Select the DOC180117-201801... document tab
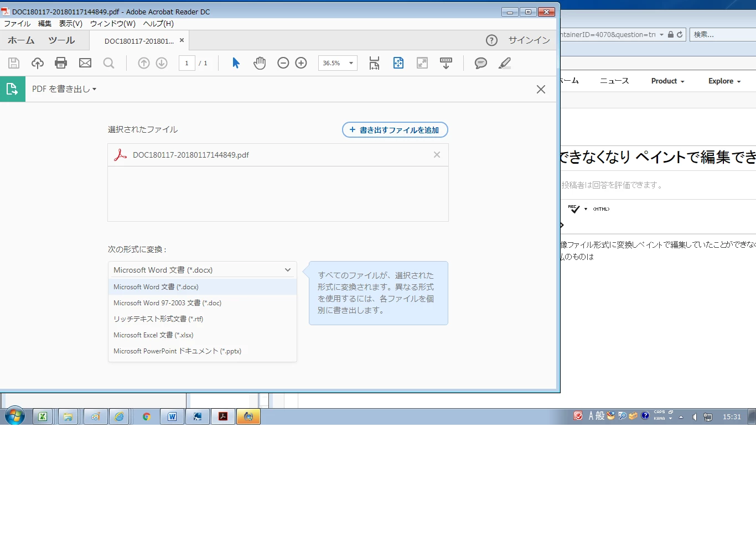 click(139, 41)
